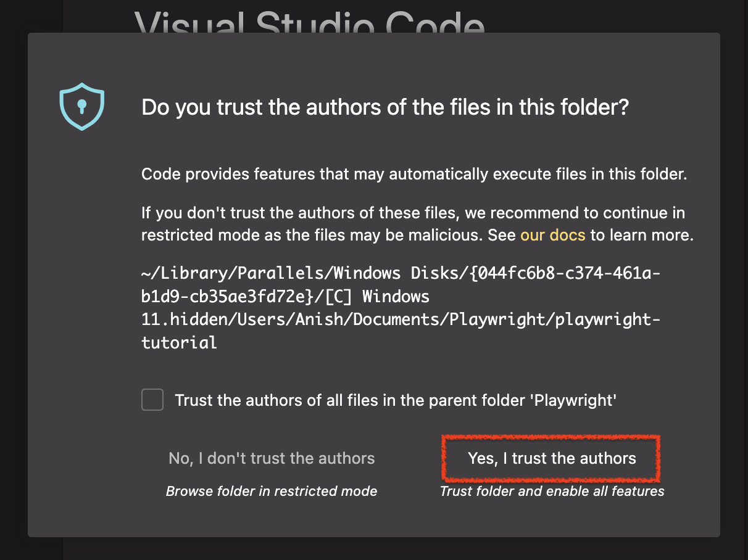Select the 'our docs' yellow link

(x=551, y=235)
